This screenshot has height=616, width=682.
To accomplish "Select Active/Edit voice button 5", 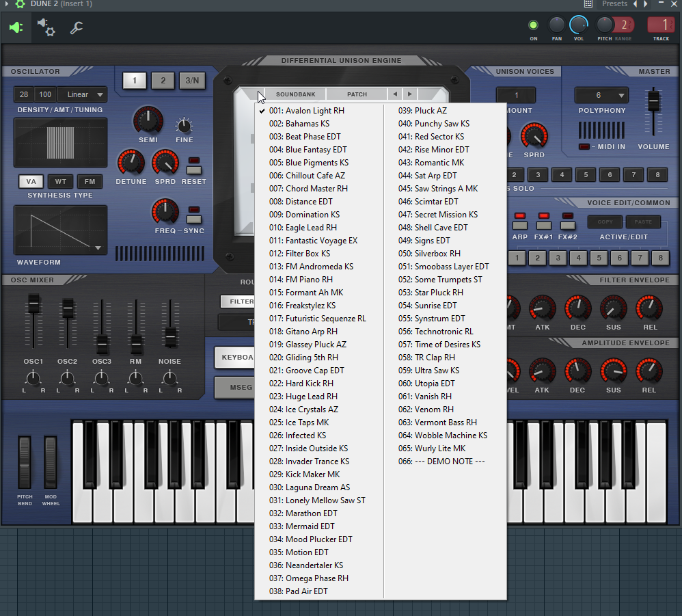I will [599, 258].
